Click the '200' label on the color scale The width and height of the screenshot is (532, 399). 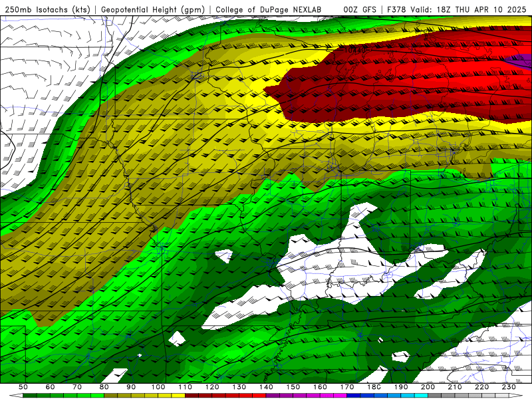coord(428,387)
